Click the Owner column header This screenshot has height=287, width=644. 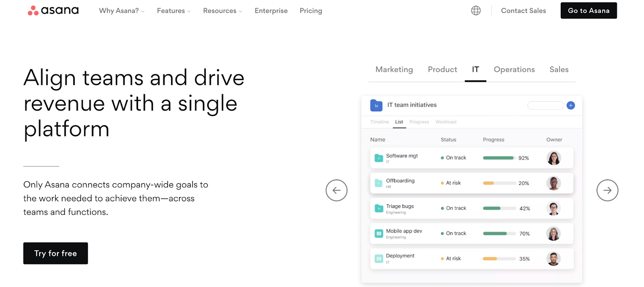(x=554, y=139)
